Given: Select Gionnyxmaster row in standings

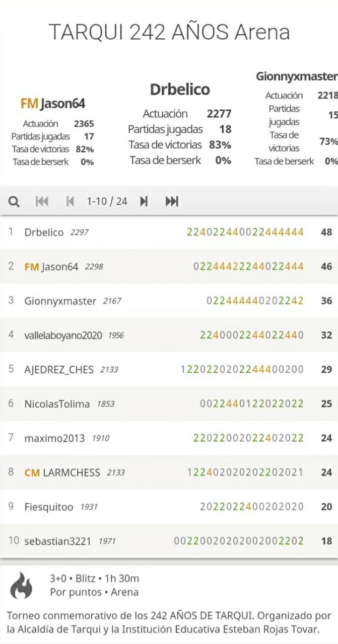Looking at the screenshot, I should (169, 301).
